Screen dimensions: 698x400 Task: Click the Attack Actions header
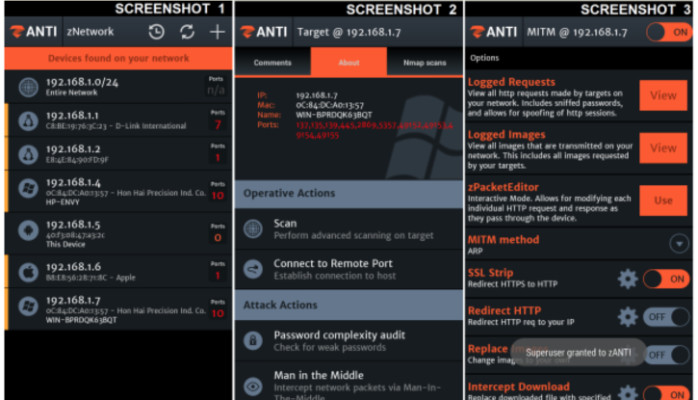point(349,305)
